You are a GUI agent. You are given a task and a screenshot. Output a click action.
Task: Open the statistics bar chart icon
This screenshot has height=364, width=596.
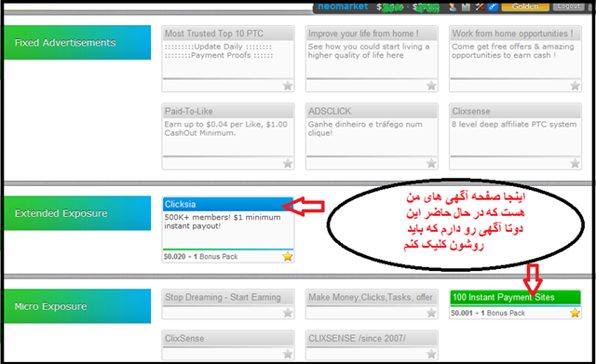tap(466, 7)
